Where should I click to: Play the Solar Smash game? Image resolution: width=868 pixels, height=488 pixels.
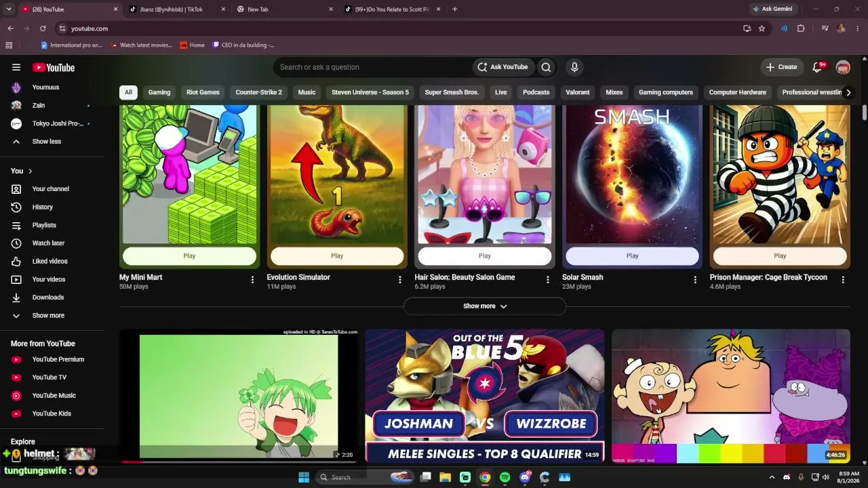click(x=632, y=256)
